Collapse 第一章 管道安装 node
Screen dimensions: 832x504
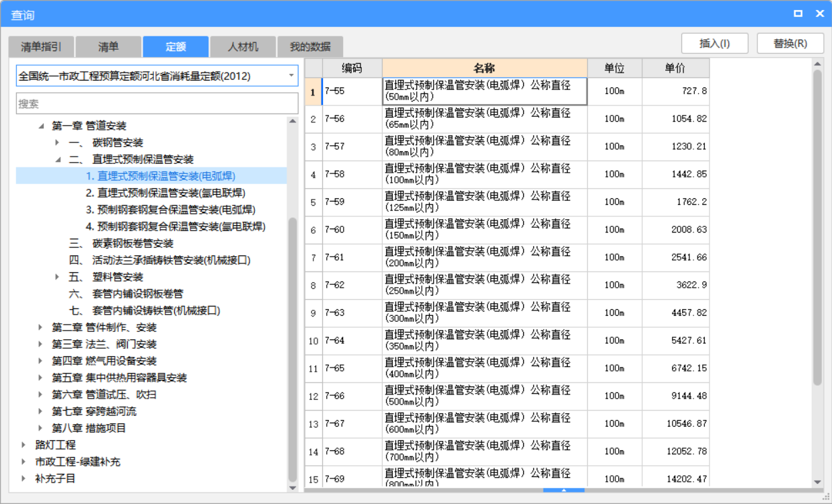(41, 126)
